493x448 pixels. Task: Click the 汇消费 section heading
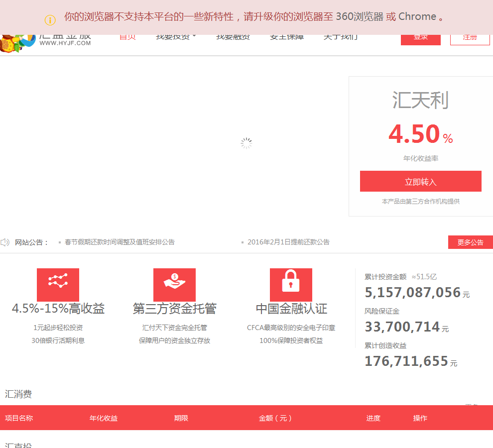tap(18, 394)
